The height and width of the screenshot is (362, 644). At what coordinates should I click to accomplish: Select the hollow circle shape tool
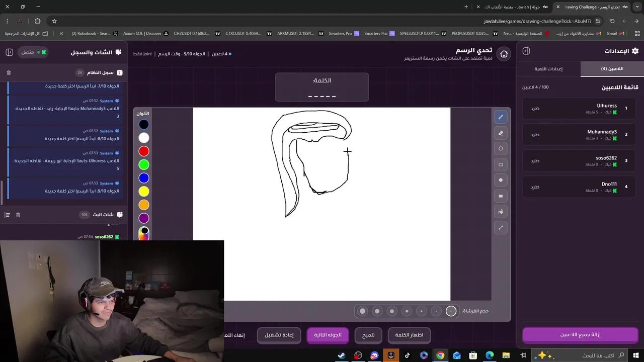pyautogui.click(x=501, y=149)
